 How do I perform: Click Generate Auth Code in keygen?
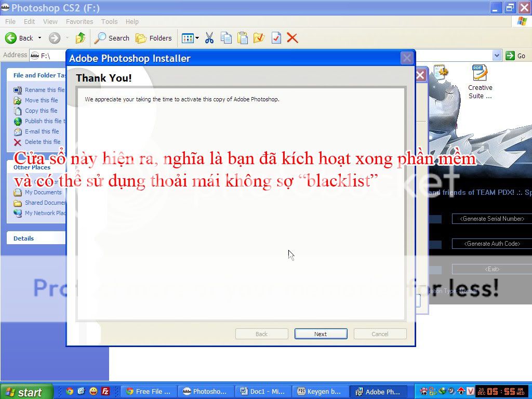(x=492, y=244)
